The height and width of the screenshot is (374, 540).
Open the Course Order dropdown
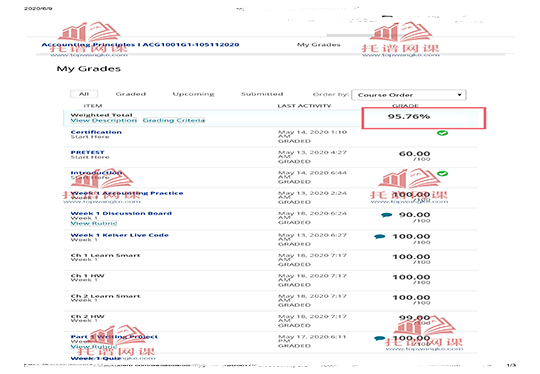click(x=408, y=95)
